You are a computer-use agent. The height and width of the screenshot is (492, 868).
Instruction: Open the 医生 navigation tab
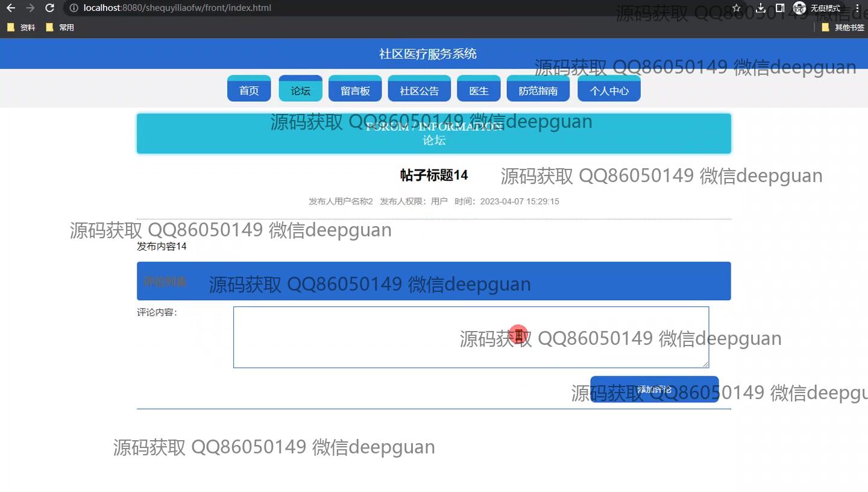479,89
